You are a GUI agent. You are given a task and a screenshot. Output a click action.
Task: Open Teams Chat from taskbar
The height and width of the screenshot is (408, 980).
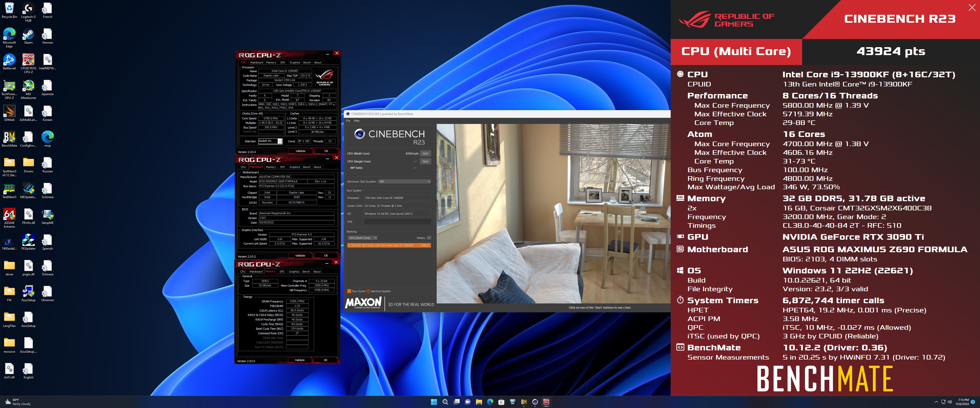pyautogui.click(x=468, y=402)
